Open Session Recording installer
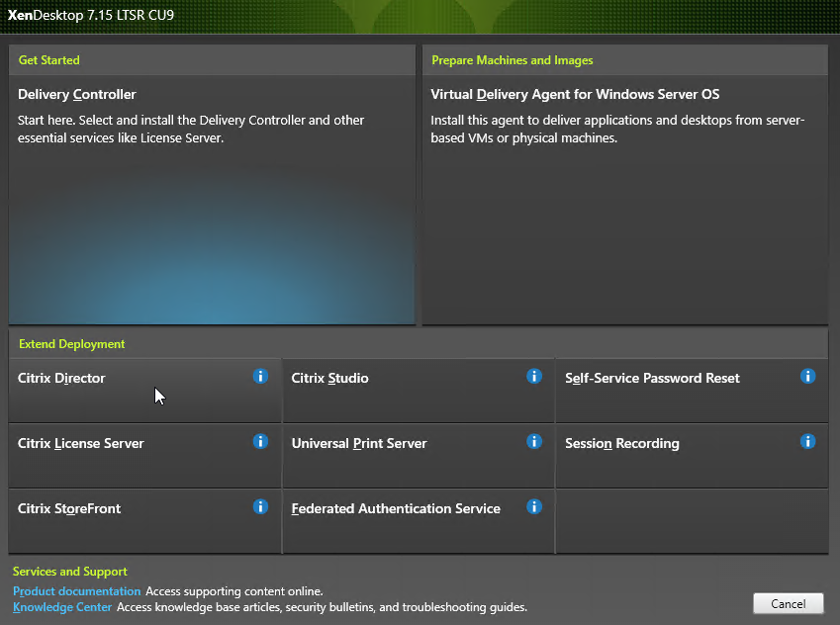The image size is (840, 625). pyautogui.click(x=693, y=456)
